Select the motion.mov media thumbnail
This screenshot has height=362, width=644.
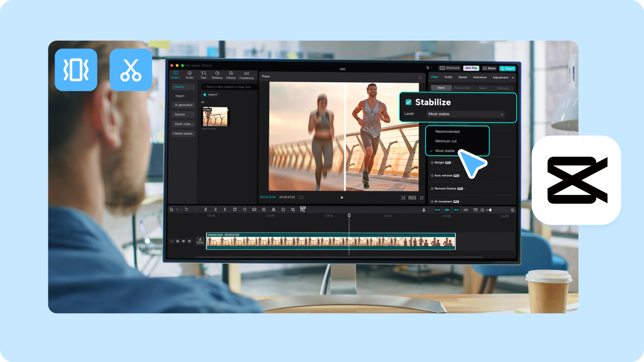(x=215, y=117)
